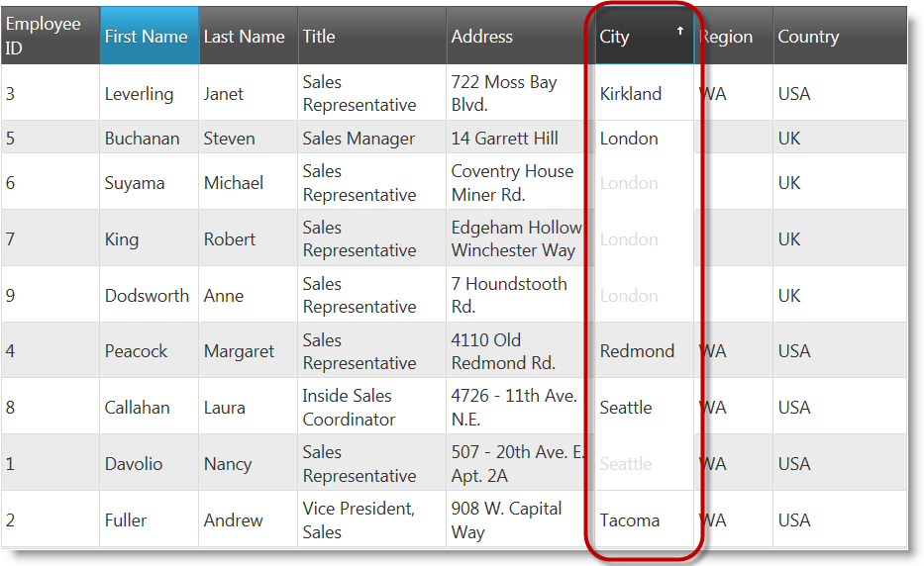Click Inside Sales Coordinator title cell
This screenshot has width=924, height=566.
click(x=350, y=408)
